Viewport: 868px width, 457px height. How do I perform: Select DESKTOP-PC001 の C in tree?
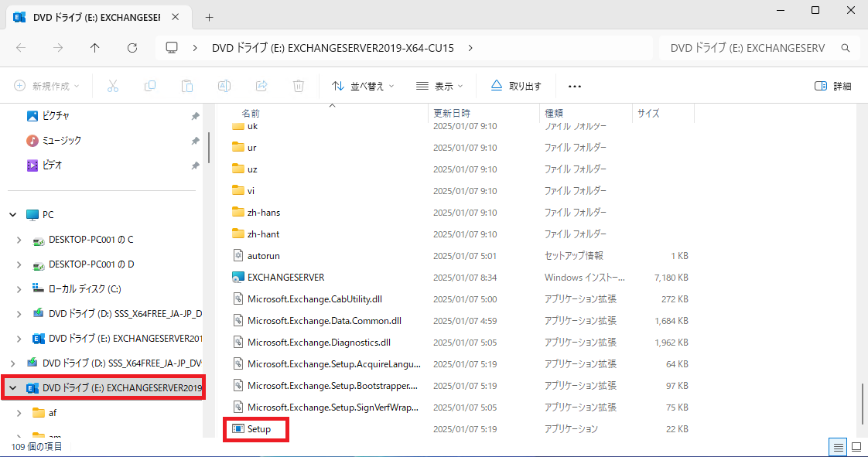tap(84, 240)
